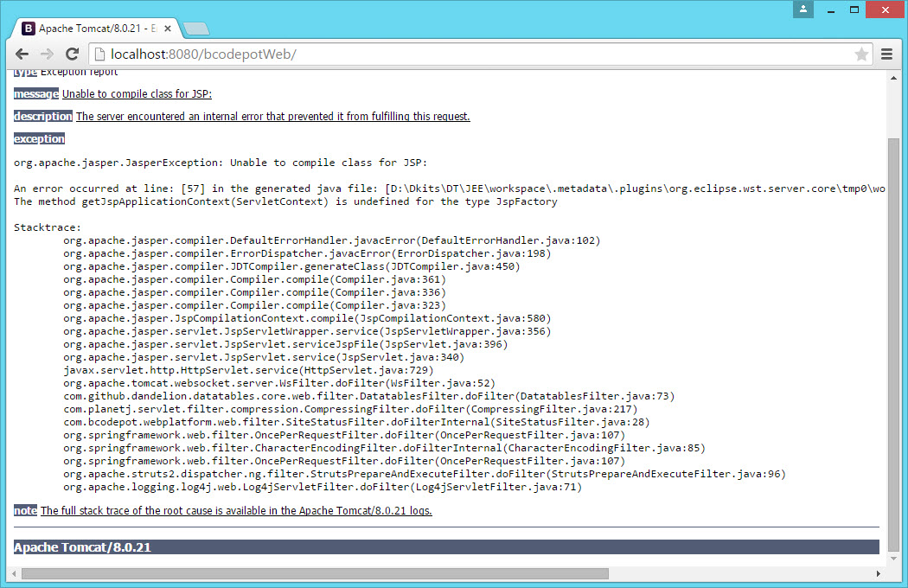
Task: Bookmark this page with the star icon
Action: click(861, 54)
